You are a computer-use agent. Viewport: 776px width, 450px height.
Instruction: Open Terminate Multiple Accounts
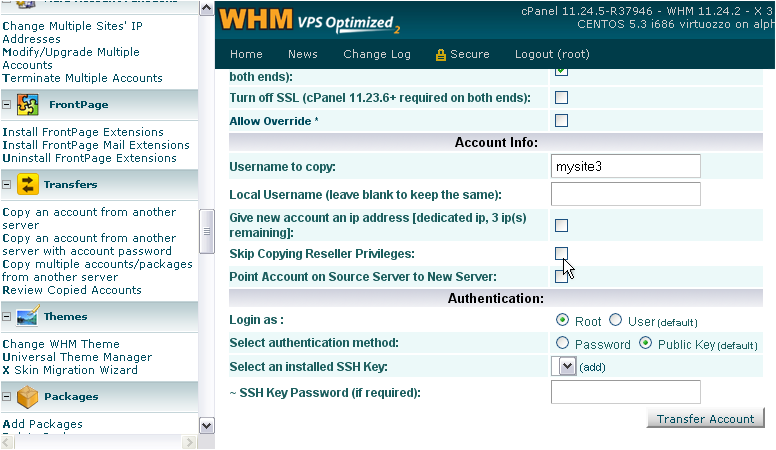click(x=82, y=78)
